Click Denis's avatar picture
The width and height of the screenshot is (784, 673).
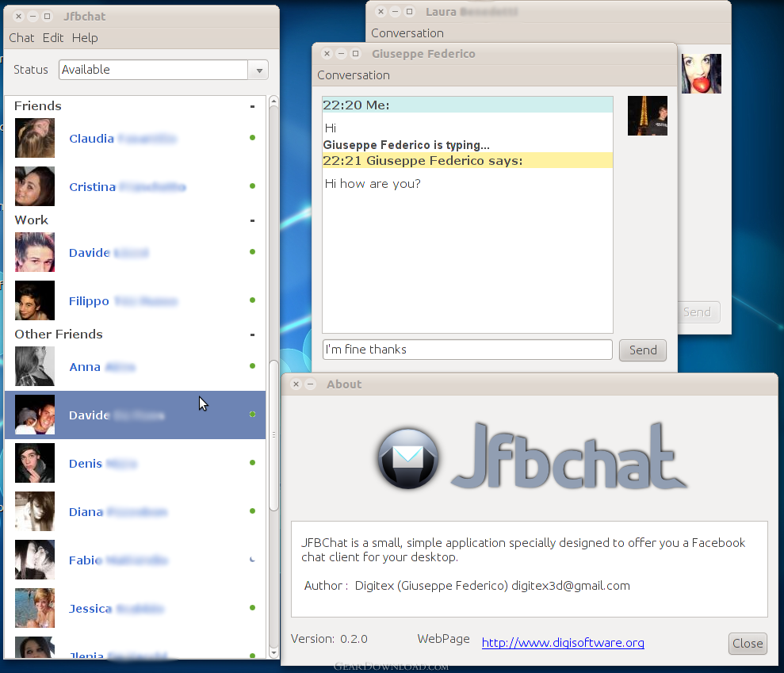35,463
